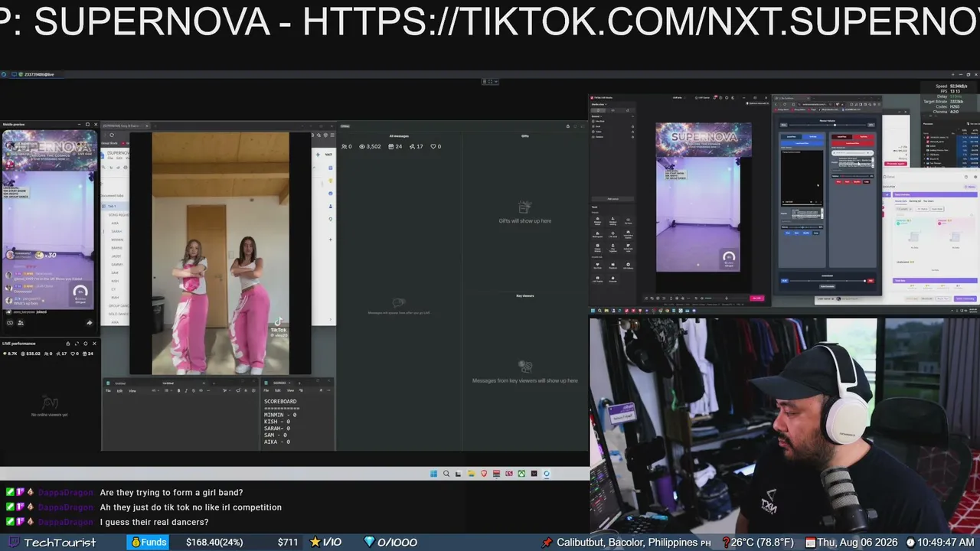
Task: Click the TikTok logo watermark on the video
Action: [279, 322]
